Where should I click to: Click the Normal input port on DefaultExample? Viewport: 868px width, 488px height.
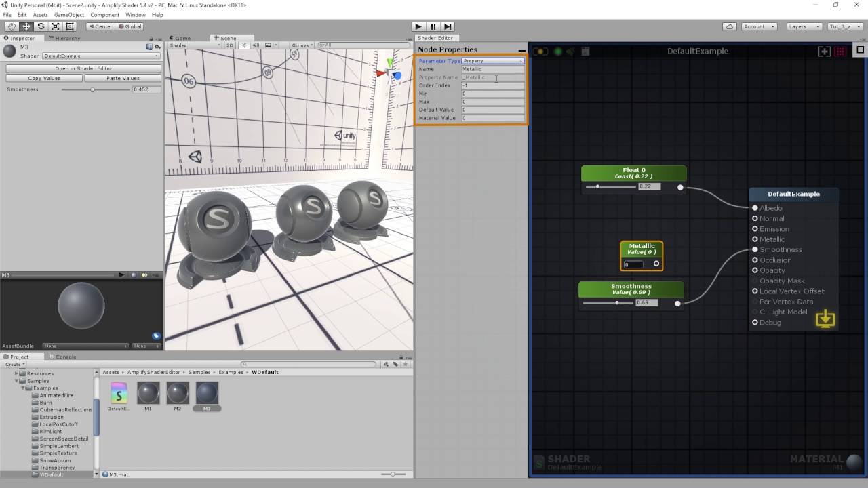755,218
